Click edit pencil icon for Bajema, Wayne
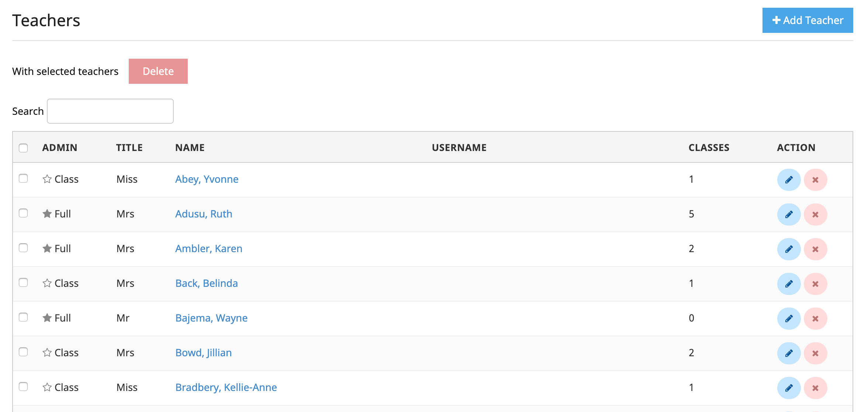This screenshot has height=412, width=868. [789, 319]
